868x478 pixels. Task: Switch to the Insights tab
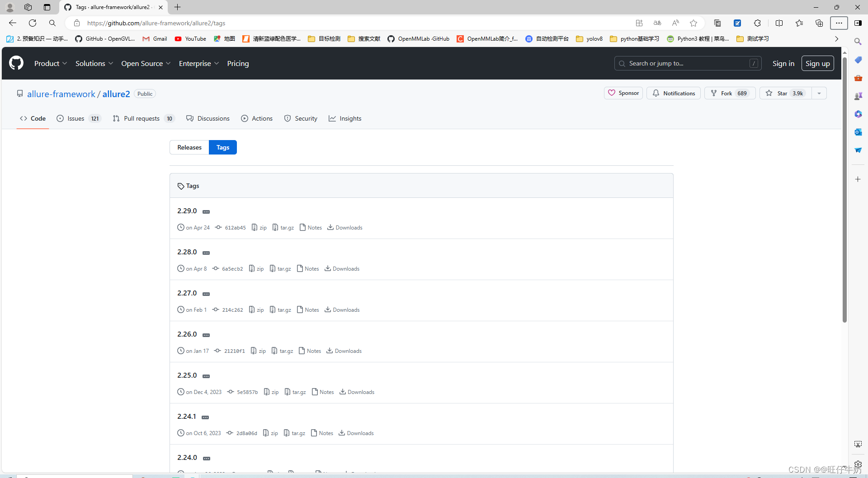coord(345,118)
